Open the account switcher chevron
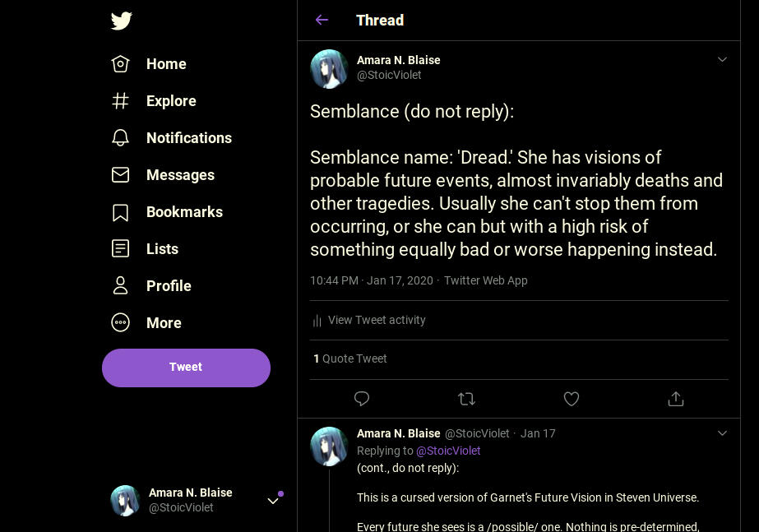This screenshot has height=532, width=759. [273, 501]
